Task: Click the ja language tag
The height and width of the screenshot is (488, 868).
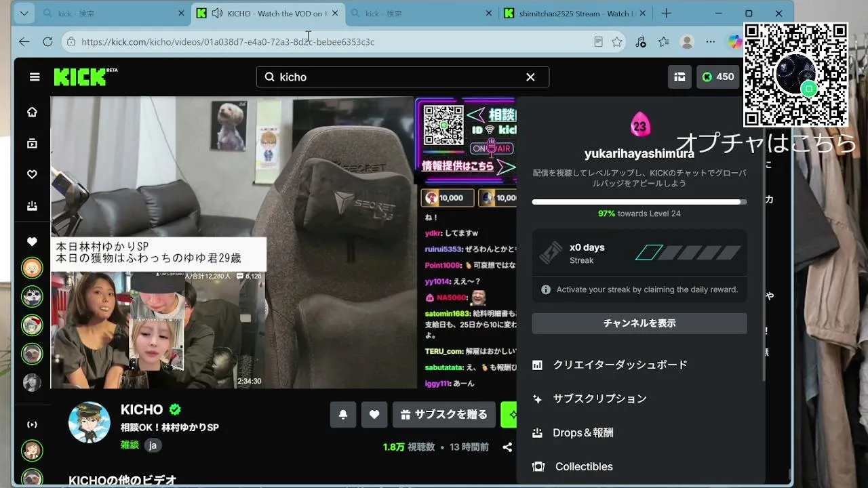Action: [153, 445]
